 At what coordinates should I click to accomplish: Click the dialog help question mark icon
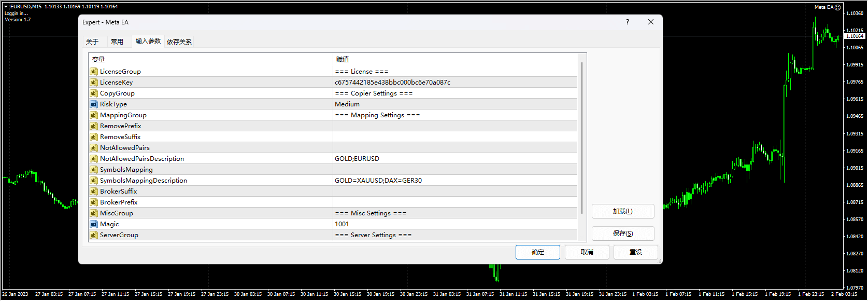tap(628, 22)
